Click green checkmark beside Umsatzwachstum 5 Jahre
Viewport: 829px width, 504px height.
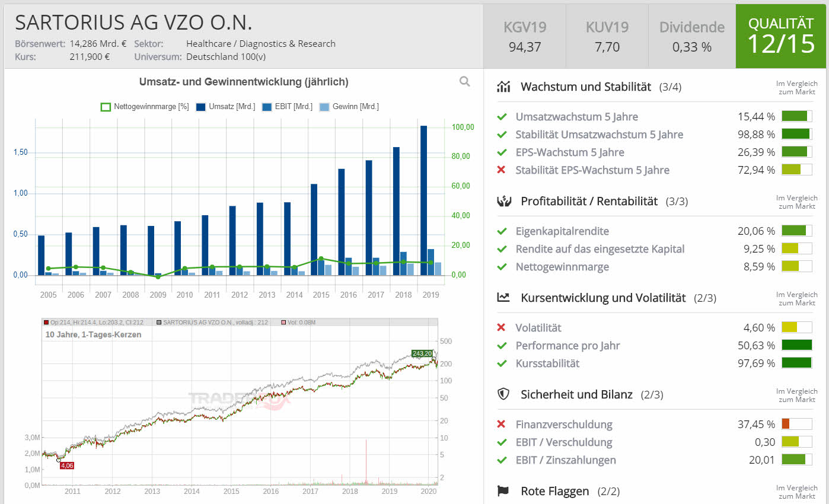point(502,117)
